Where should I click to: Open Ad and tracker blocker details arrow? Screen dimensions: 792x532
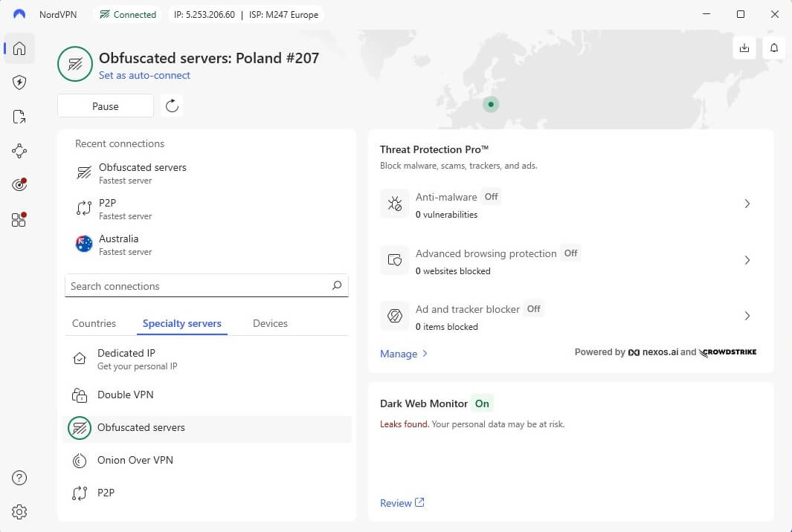click(747, 316)
